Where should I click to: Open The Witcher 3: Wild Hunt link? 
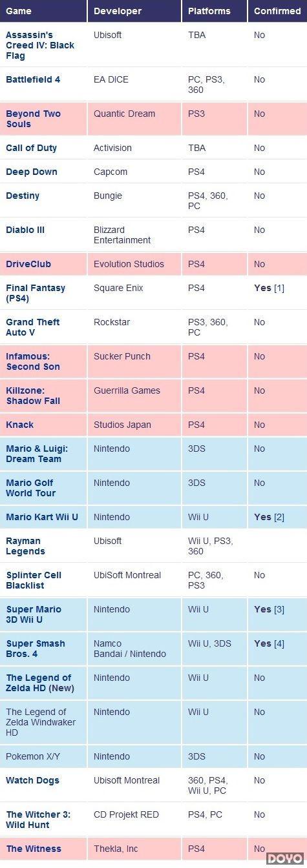38,820
